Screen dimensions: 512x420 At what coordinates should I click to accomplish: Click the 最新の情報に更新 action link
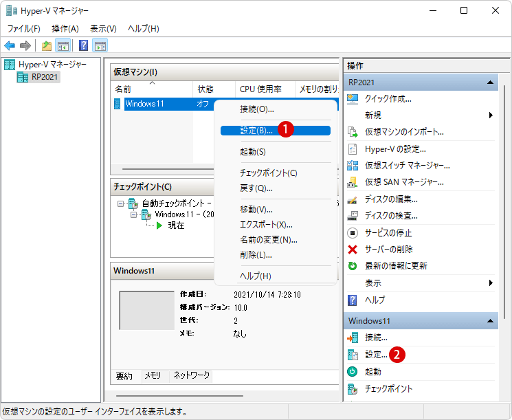tap(396, 266)
